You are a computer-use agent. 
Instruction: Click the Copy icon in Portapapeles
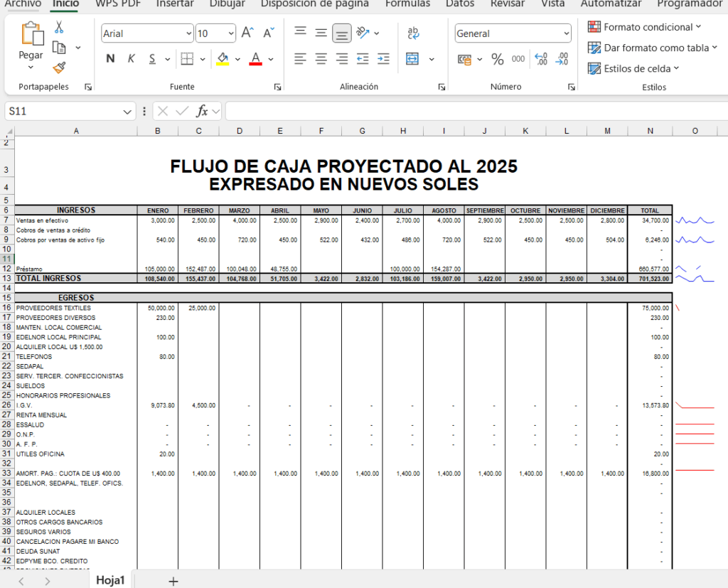(59, 48)
